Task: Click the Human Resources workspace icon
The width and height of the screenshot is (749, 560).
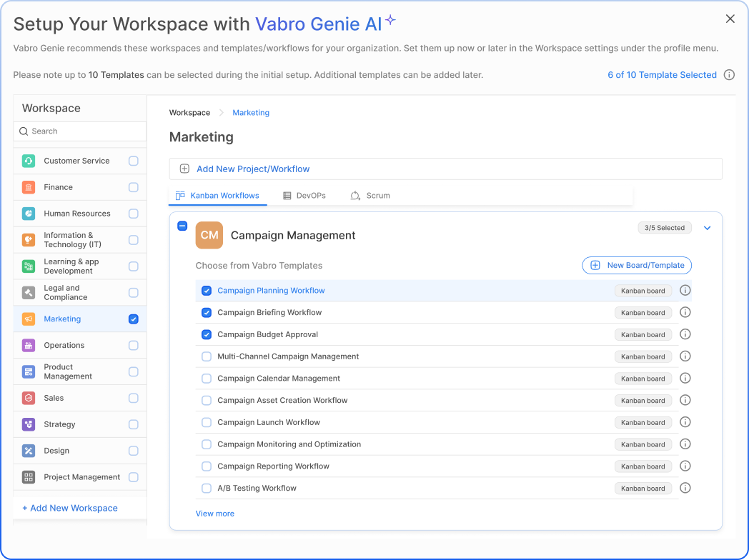Action: tap(29, 214)
